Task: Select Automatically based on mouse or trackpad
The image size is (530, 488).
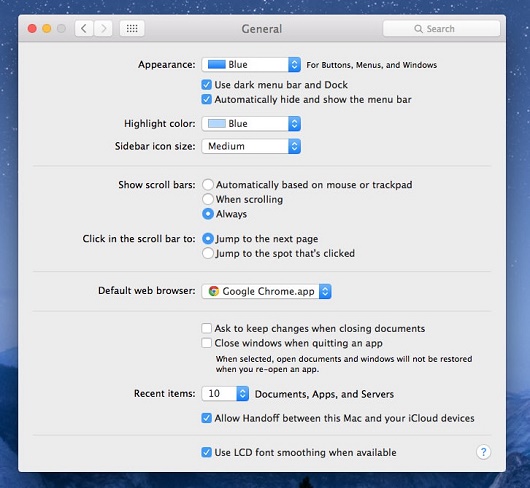Action: pos(208,185)
